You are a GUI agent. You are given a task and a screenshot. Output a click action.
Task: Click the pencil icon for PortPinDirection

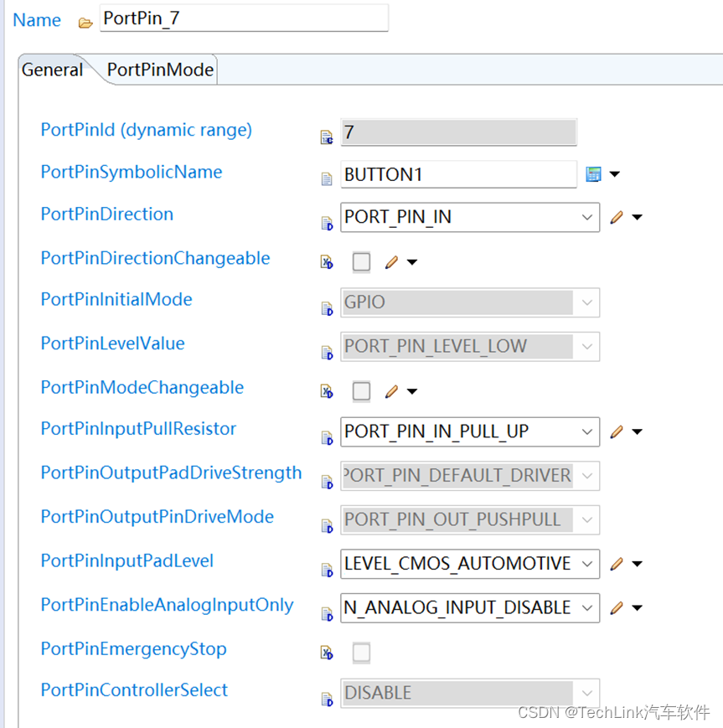(x=617, y=217)
